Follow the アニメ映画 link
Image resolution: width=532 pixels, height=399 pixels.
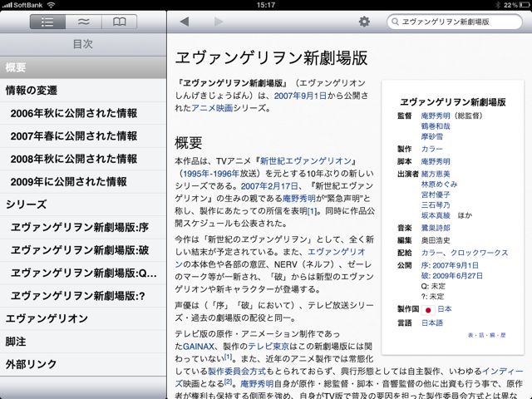(x=212, y=108)
